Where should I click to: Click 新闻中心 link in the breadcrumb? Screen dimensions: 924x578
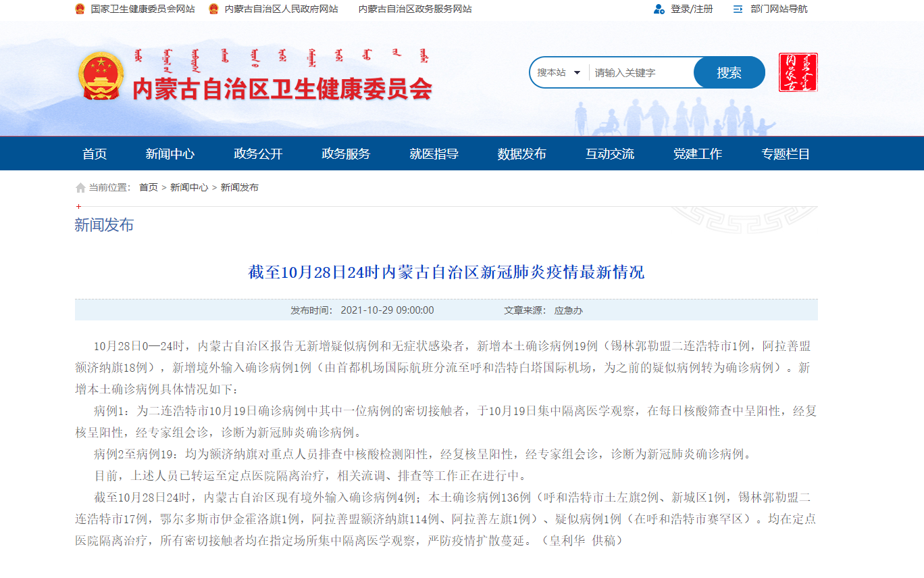click(x=188, y=188)
